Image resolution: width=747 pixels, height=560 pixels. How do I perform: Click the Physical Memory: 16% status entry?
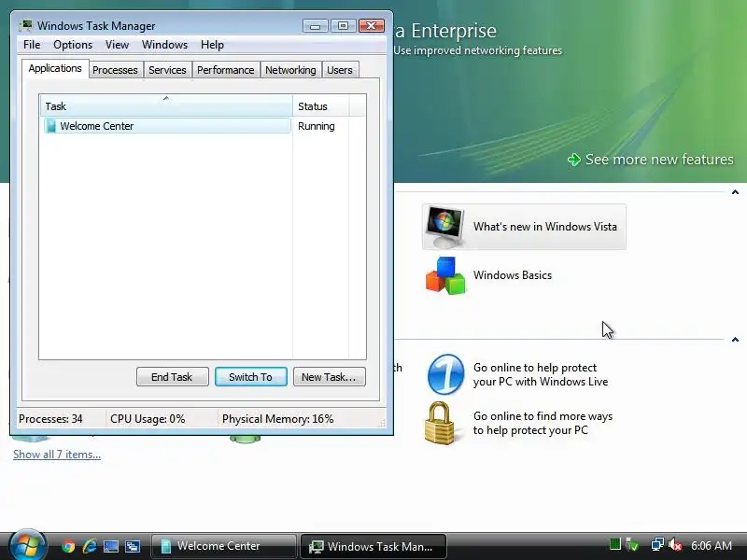pos(277,419)
